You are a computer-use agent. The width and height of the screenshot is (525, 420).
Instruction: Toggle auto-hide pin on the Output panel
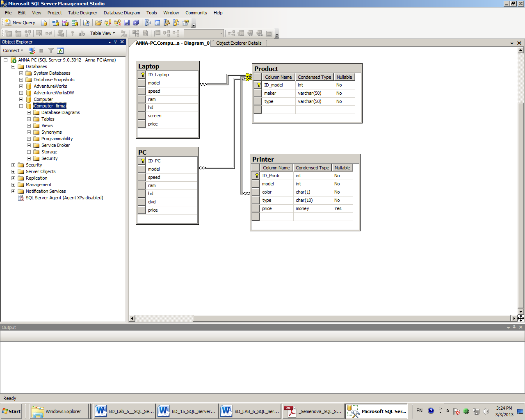514,327
